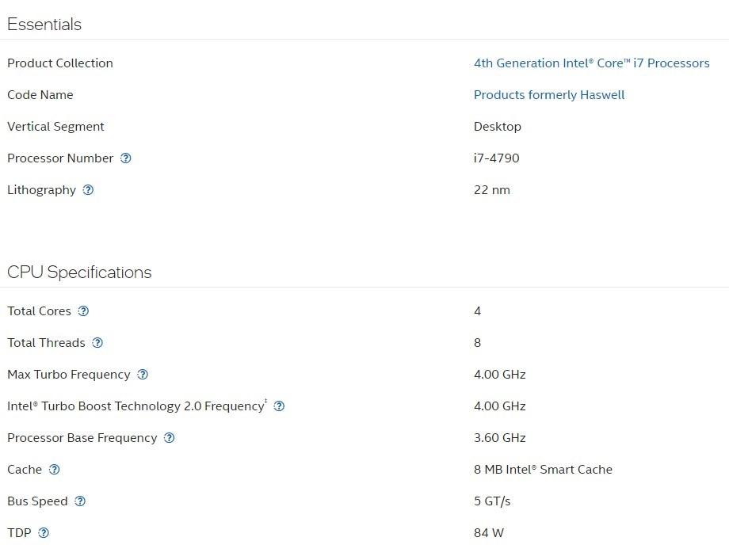This screenshot has height=560, width=729.
Task: Click Bus Speed question mark icon
Action: 80,501
